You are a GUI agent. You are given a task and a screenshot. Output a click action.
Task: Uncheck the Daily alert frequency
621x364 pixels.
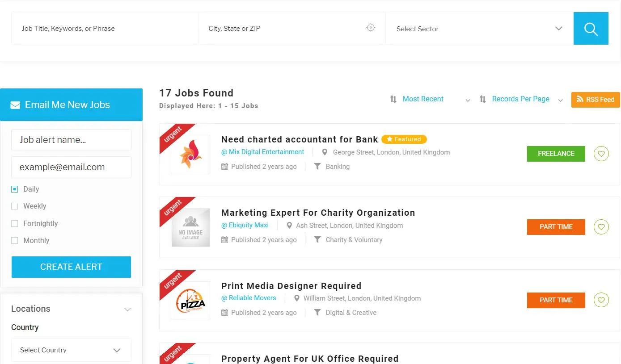(x=14, y=189)
